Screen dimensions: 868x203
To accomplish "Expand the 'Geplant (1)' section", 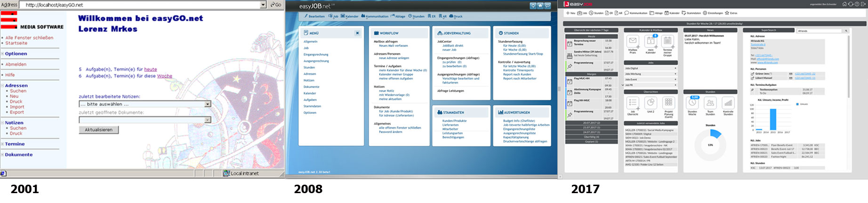I will (591, 141).
